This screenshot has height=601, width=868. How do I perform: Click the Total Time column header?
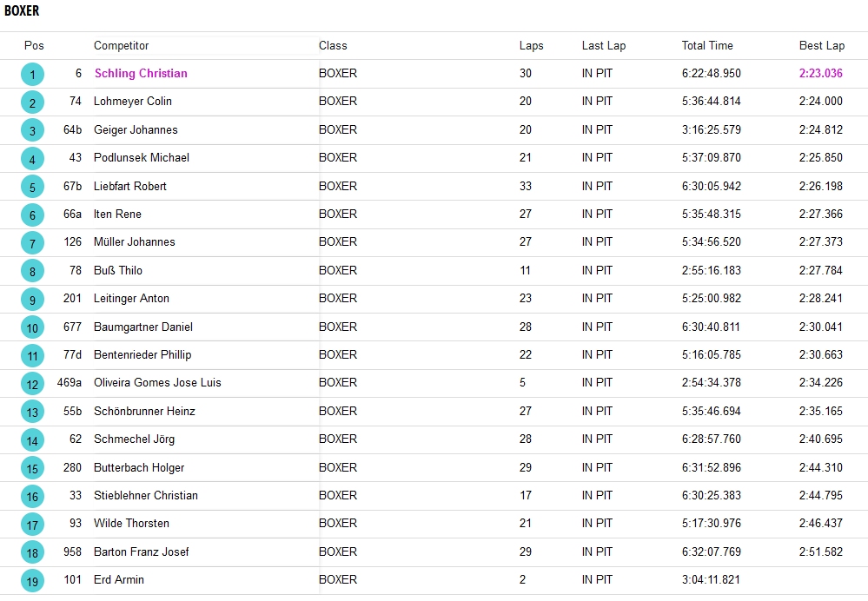(x=706, y=46)
